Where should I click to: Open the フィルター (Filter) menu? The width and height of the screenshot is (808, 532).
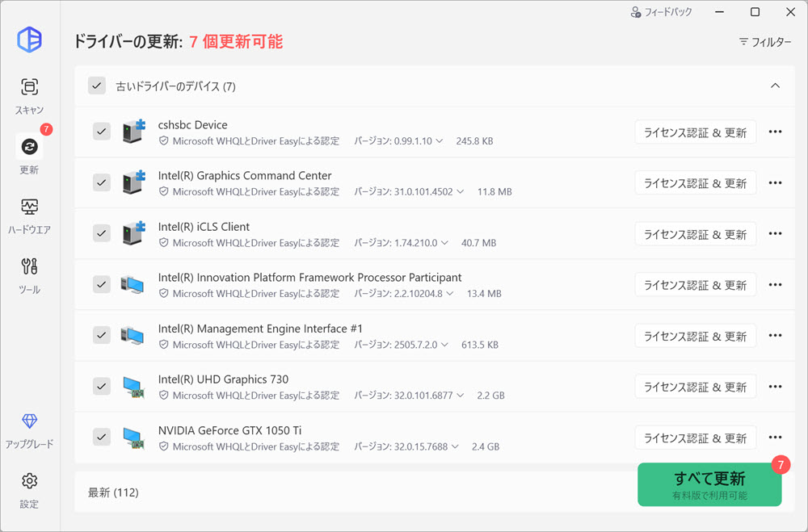pos(764,42)
